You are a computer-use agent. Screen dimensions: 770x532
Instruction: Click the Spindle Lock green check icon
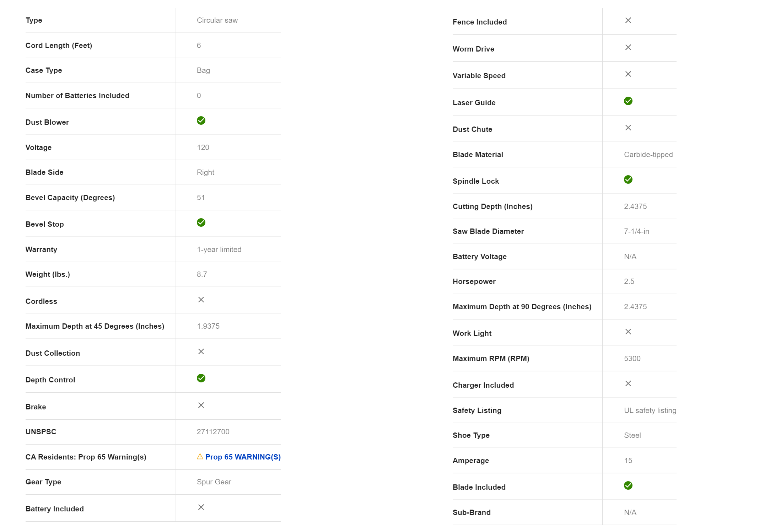(628, 180)
